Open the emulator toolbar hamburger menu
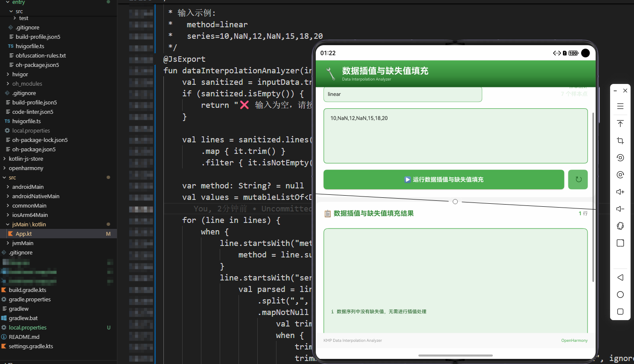This screenshot has height=364, width=634. pos(620,106)
